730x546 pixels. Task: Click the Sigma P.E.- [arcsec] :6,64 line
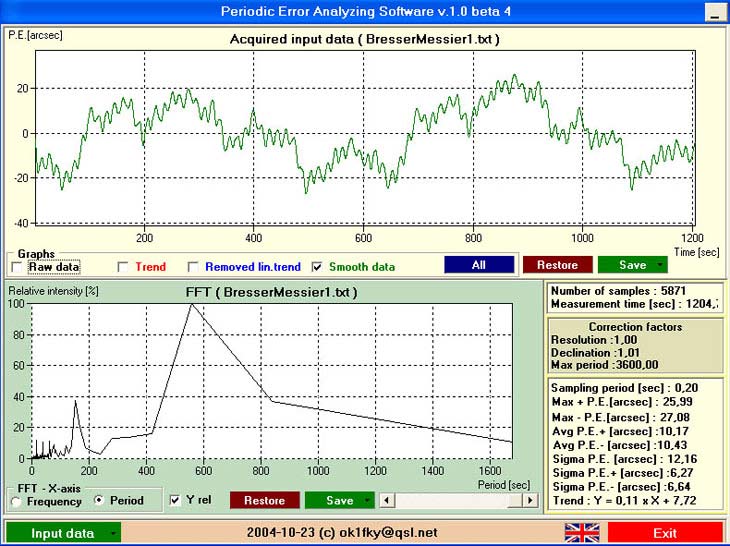621,487
